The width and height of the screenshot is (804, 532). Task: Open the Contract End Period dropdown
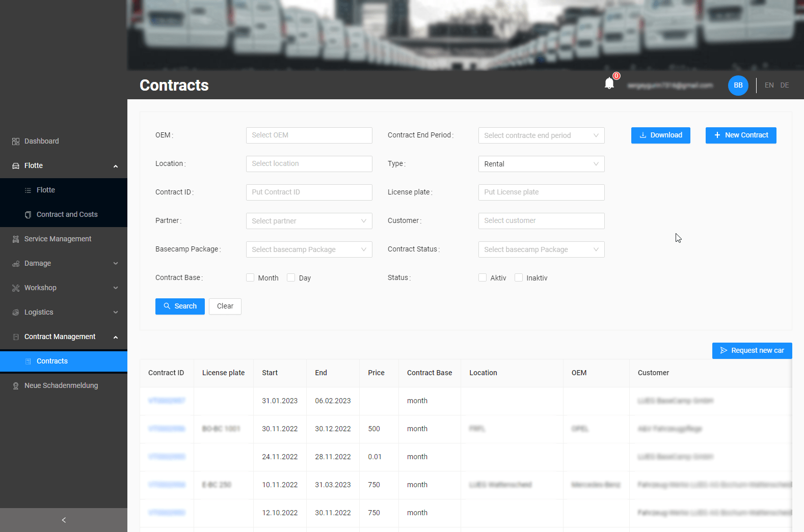(541, 135)
